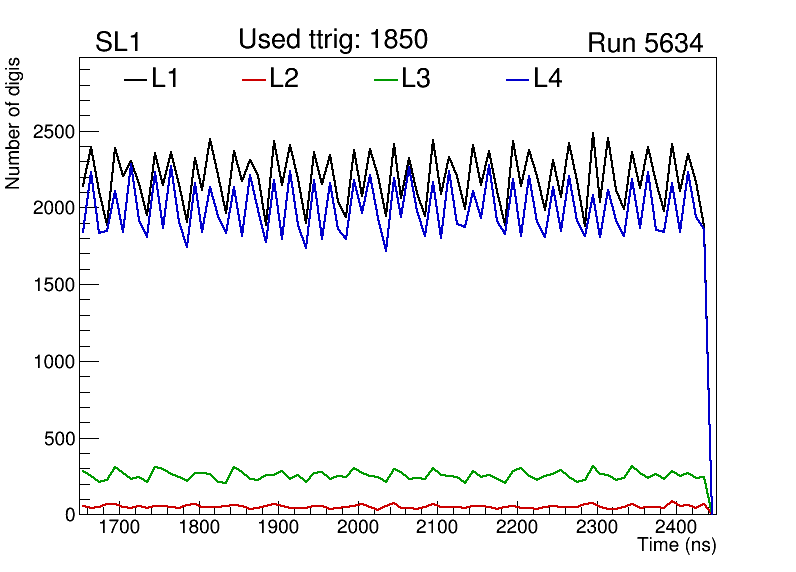Select the L2 legend label text
796x572 pixels.
tap(284, 80)
